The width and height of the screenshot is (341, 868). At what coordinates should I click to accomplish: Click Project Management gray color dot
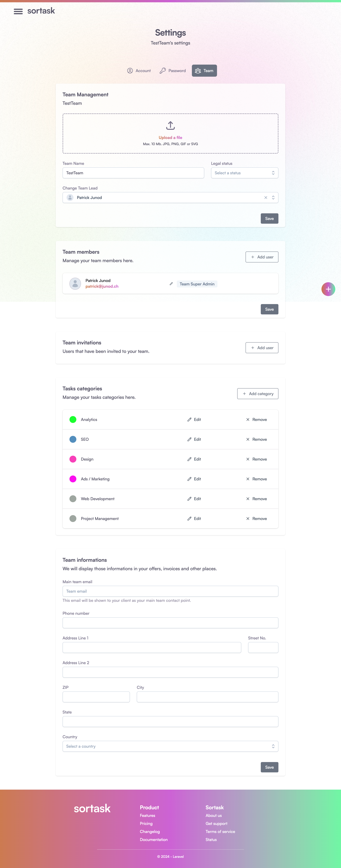pyautogui.click(x=73, y=519)
